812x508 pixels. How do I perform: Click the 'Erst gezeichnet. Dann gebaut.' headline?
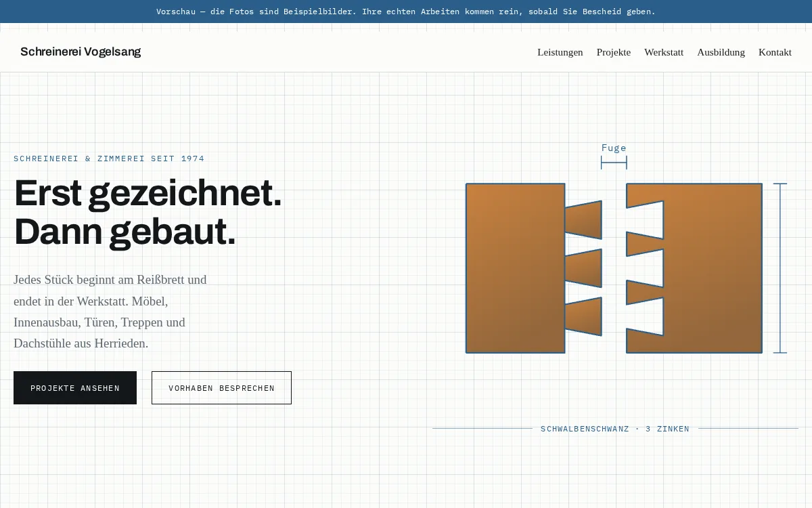pos(148,212)
